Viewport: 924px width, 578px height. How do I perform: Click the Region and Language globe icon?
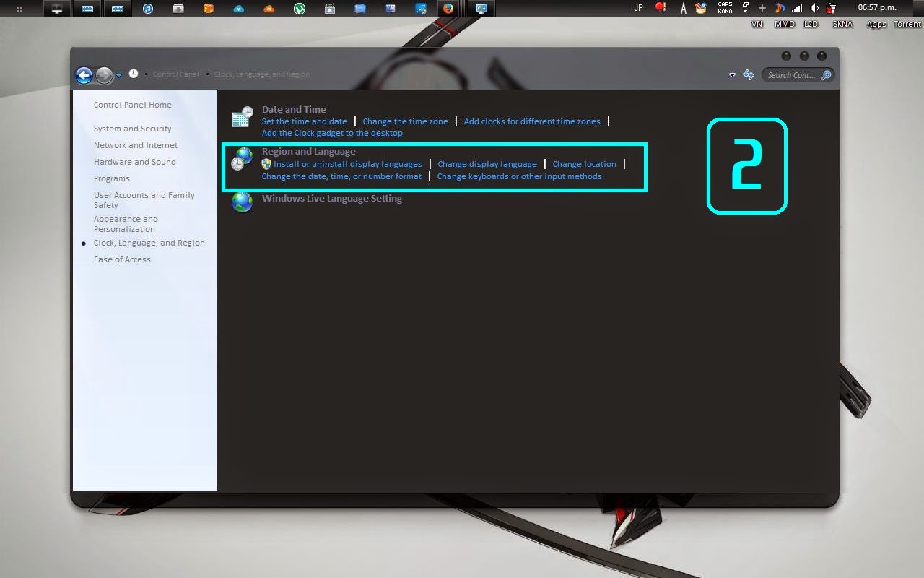click(x=241, y=160)
